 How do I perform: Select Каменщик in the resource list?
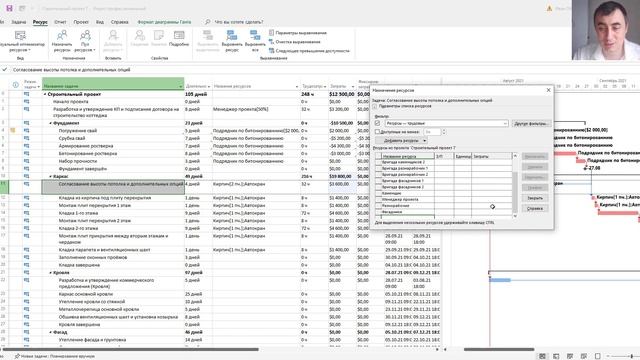(x=392, y=193)
